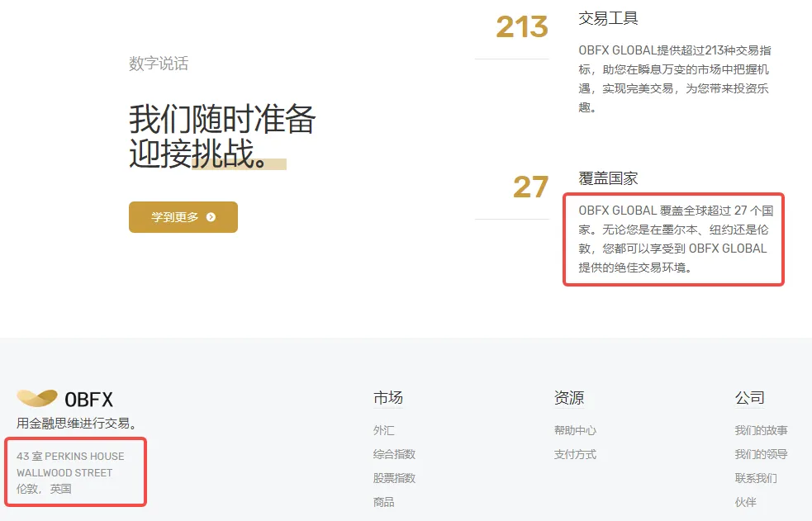
Task: Click the 43 室 PERKINS HOUSE address line
Action: (x=70, y=457)
